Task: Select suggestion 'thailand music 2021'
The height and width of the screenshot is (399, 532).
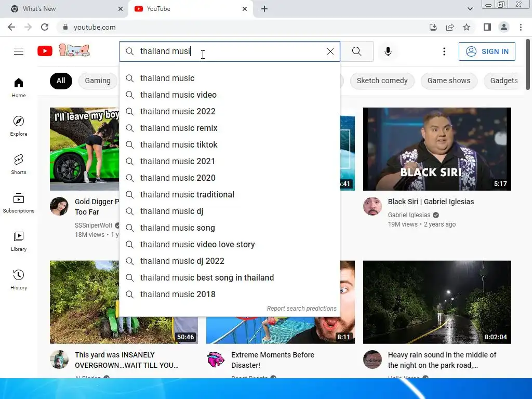Action: pos(230,161)
